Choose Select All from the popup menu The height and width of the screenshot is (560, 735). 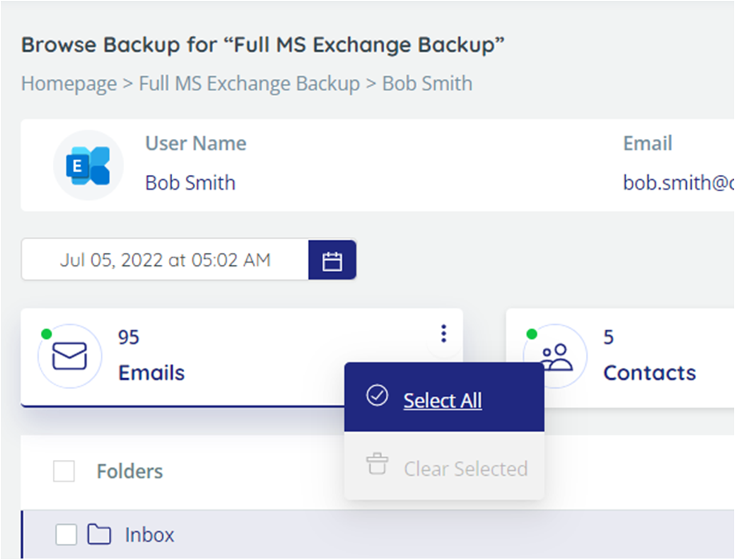click(x=444, y=397)
